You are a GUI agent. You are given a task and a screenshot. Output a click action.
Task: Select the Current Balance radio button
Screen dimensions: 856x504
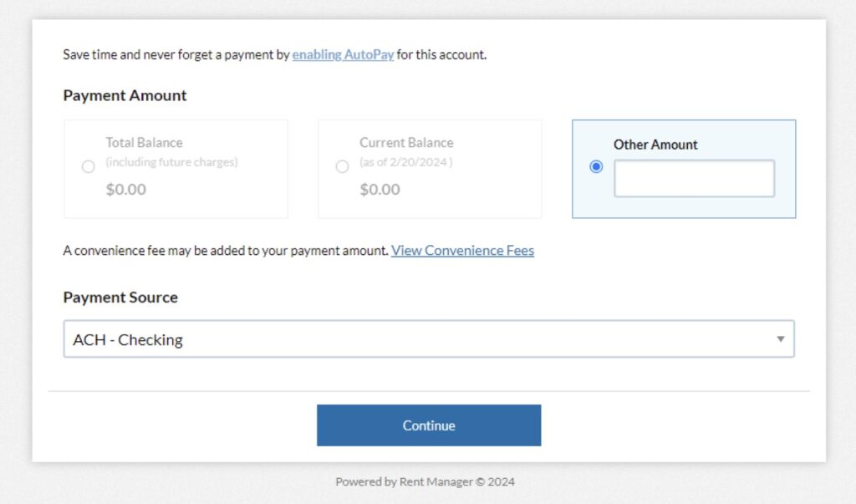point(342,166)
